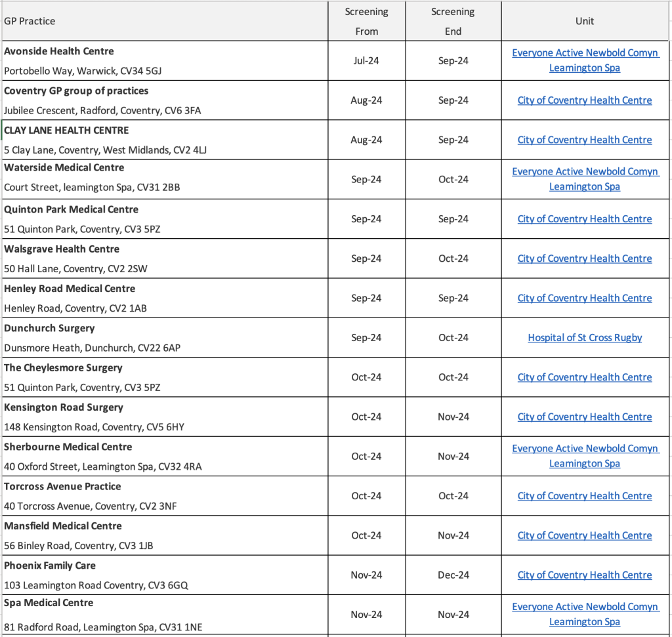672x637 pixels.
Task: Select Dunchurch Surgery practice cell
Action: pos(165,338)
